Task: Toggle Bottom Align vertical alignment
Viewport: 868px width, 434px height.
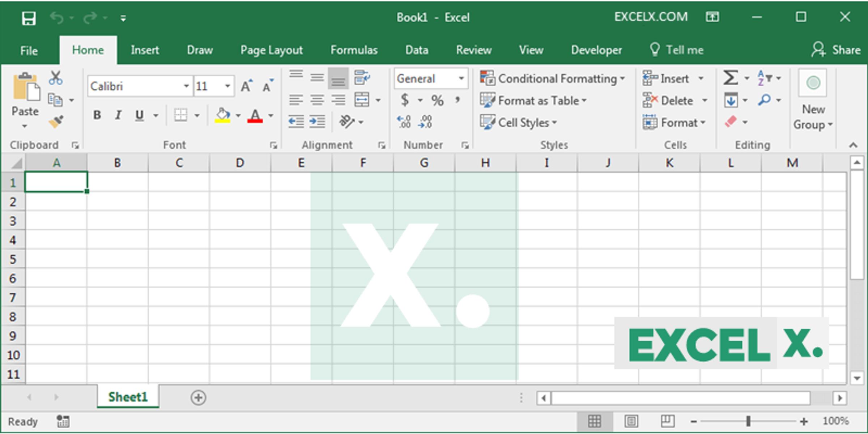Action: tap(339, 78)
